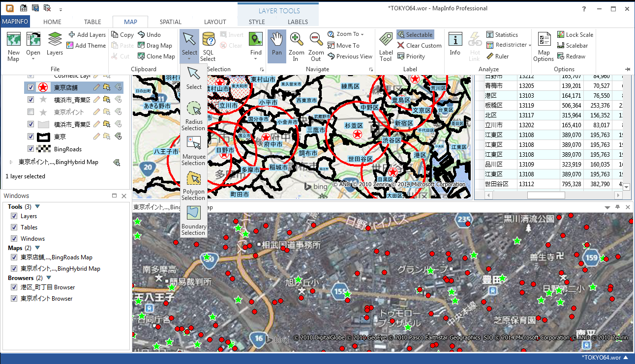Image resolution: width=635 pixels, height=364 pixels.
Task: Uncheck 東京ポイント Browser checkbox
Action: pyautogui.click(x=14, y=299)
